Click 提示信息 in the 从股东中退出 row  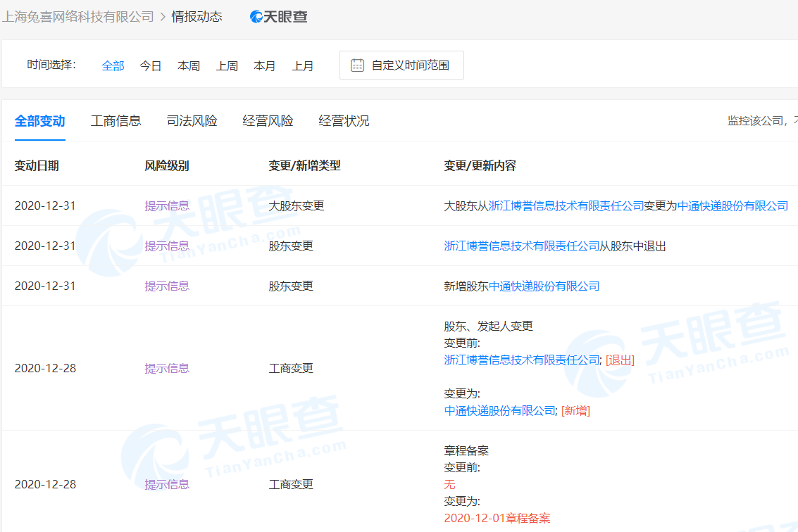tap(167, 246)
